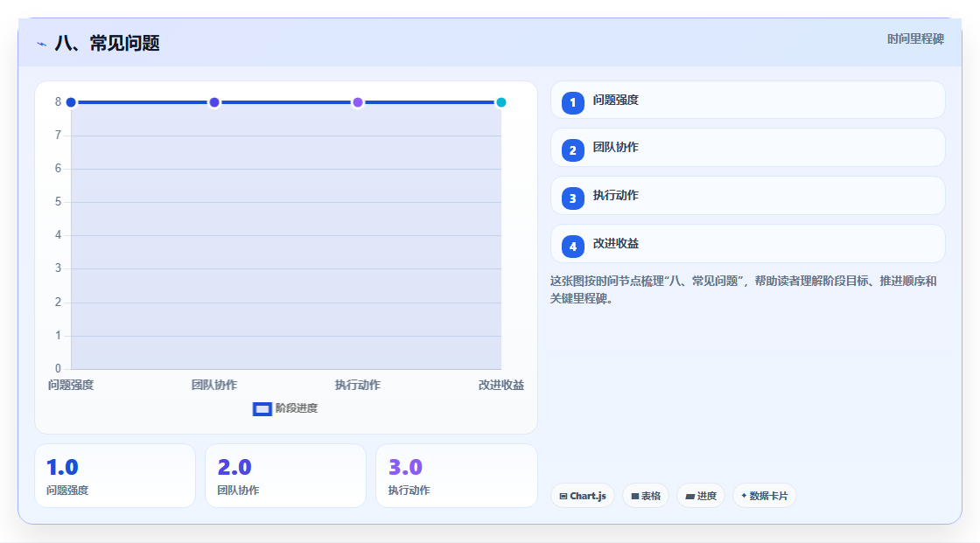Toggle the 阶段进度 legend swatch
Image resolution: width=980 pixels, height=543 pixels.
point(262,408)
